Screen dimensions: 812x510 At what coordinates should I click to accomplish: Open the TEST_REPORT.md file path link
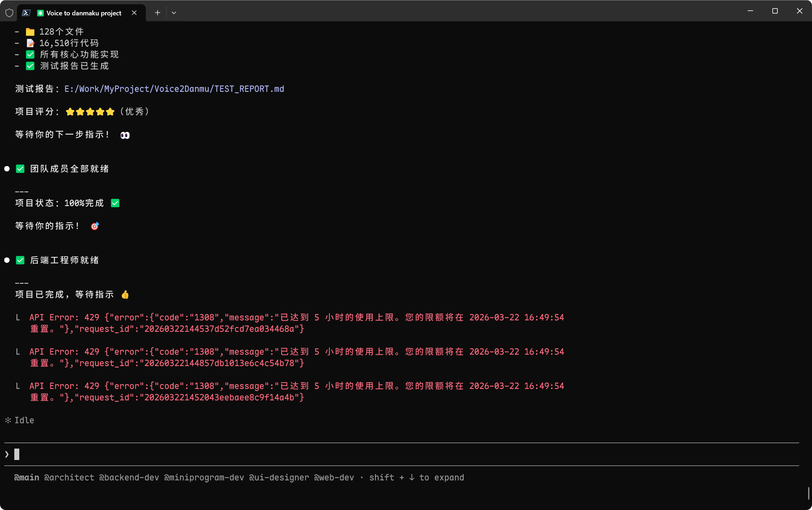(174, 89)
